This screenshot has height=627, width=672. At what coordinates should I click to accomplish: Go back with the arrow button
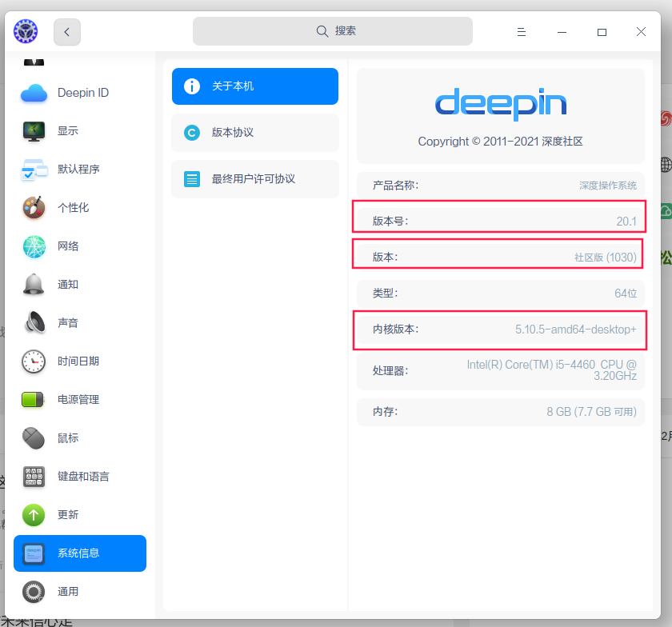[x=67, y=32]
